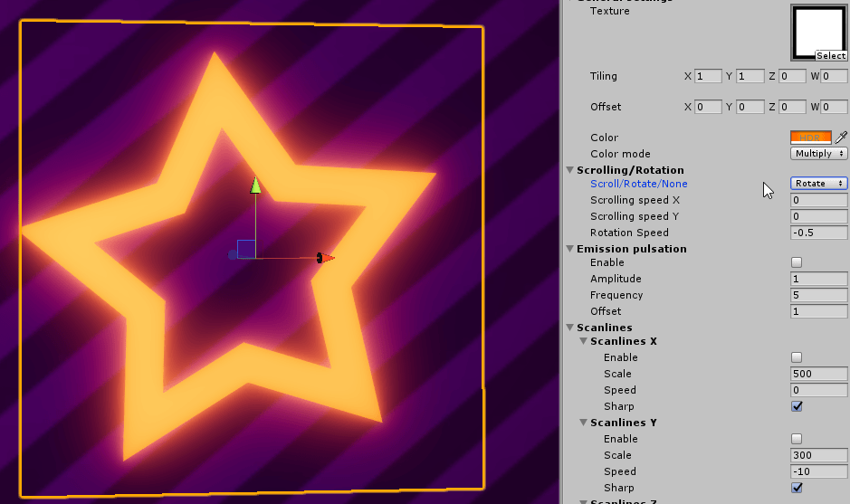Click the Scroll/Rotate/None label

(x=638, y=184)
